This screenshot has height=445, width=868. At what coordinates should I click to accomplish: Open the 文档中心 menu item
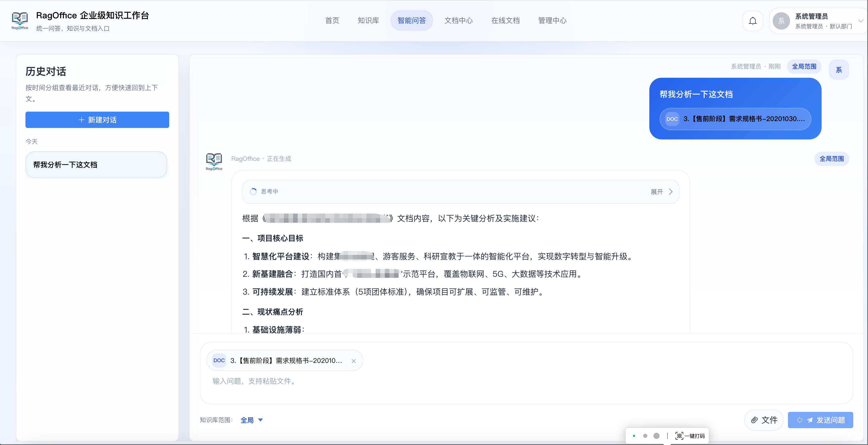pos(459,21)
